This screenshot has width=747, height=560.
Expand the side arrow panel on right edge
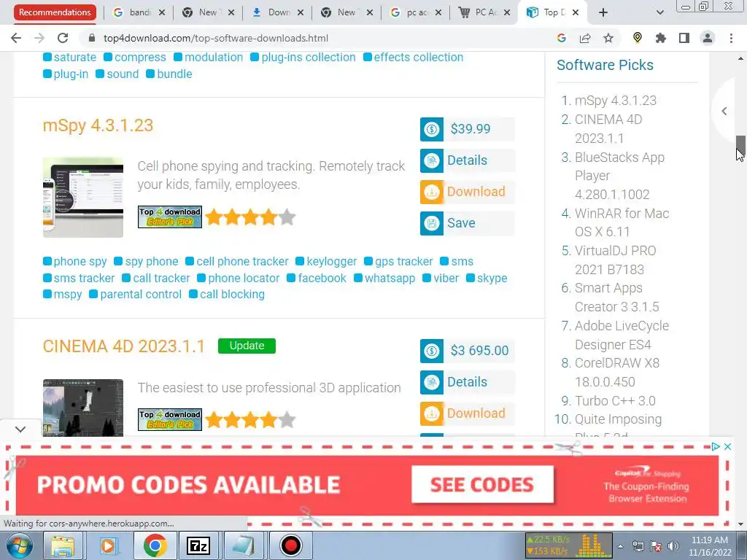[x=724, y=112]
